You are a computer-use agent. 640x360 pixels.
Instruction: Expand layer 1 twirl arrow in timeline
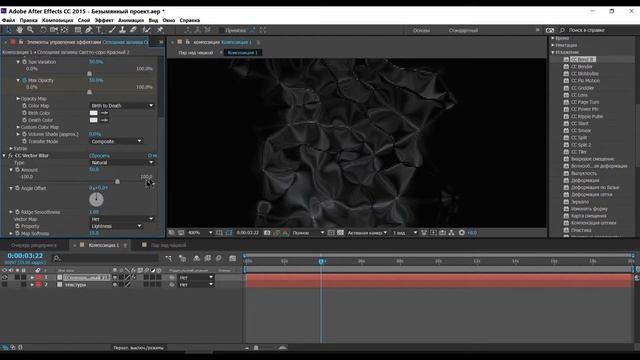(x=32, y=278)
